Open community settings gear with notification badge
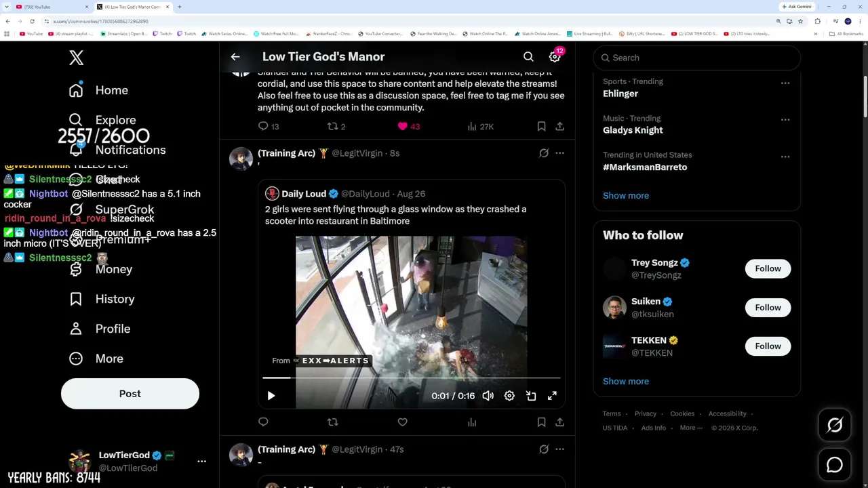Viewport: 868px width, 488px height. [x=555, y=57]
